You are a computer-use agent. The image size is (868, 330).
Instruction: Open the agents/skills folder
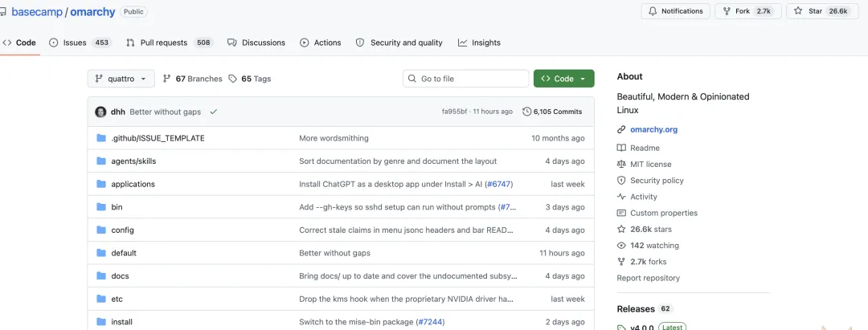[x=133, y=161]
